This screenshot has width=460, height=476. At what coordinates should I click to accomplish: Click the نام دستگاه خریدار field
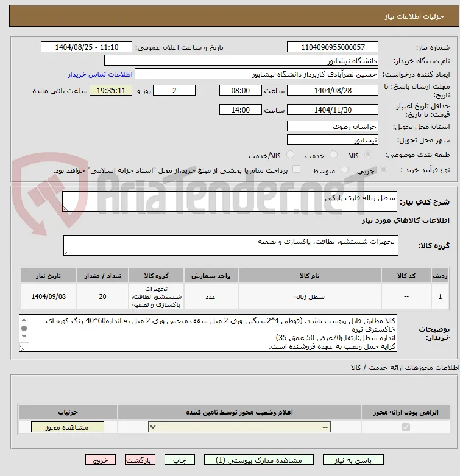coord(241,61)
